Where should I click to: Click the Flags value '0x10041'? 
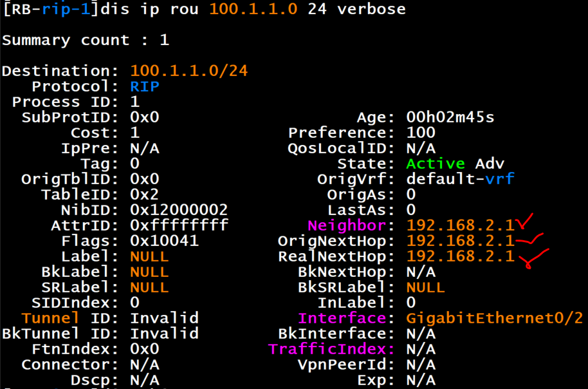[164, 240]
